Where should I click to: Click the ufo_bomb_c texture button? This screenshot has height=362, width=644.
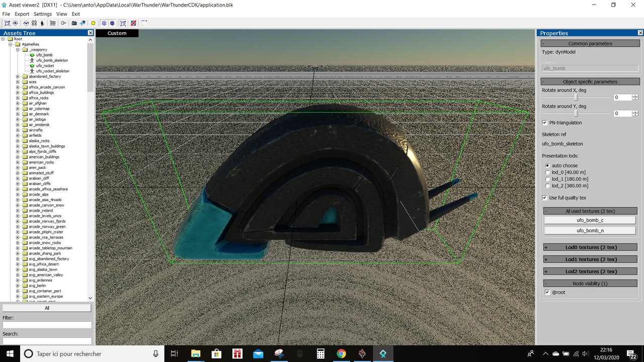click(x=590, y=220)
